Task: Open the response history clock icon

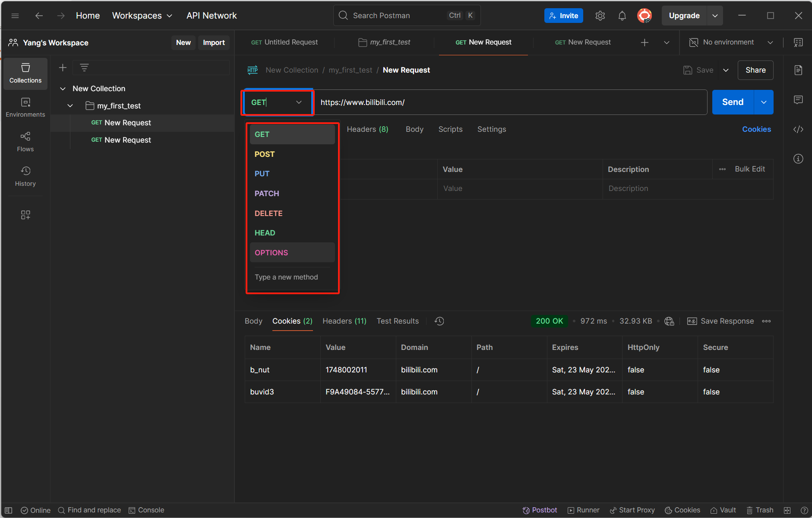Action: [x=439, y=321]
